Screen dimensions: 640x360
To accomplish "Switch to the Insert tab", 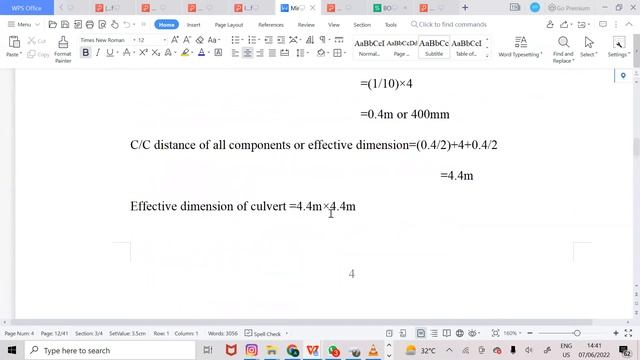I will click(193, 24).
